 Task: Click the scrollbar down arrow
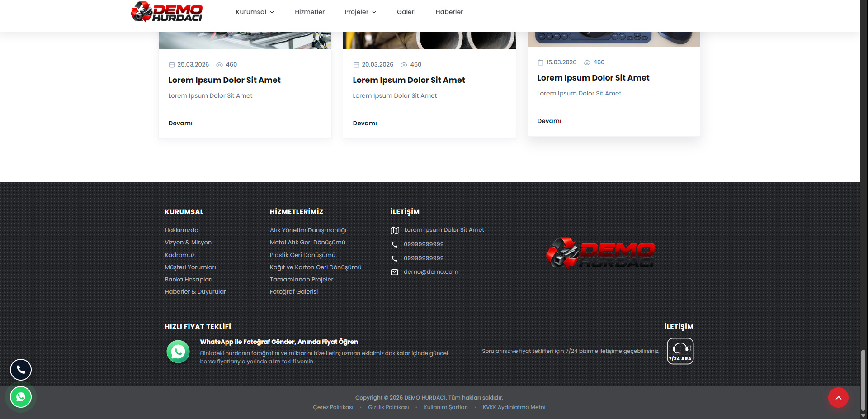coord(863,415)
